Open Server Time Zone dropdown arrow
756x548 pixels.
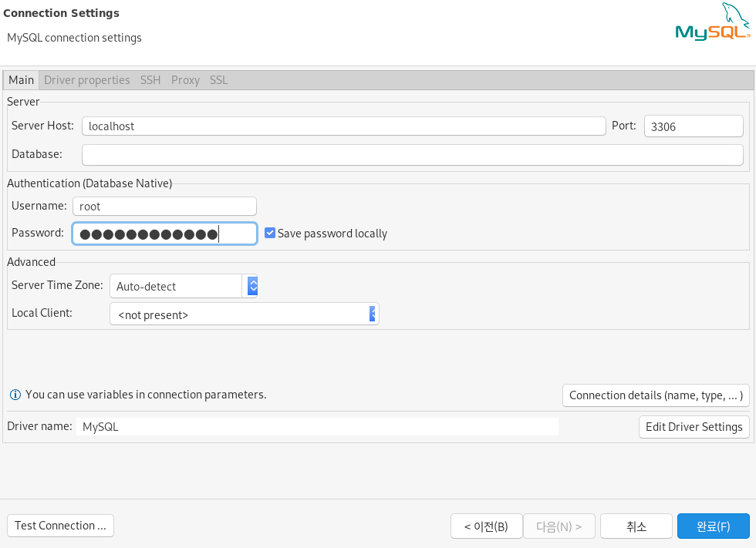(253, 286)
